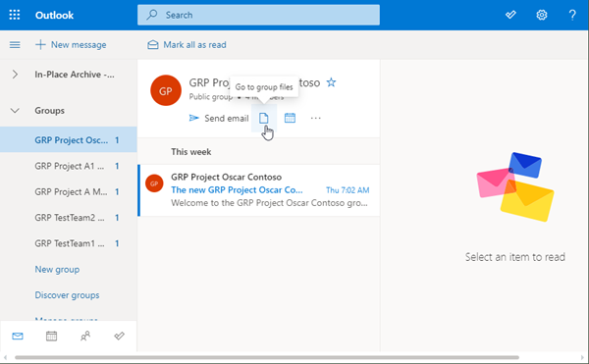
Task: Switch to People module icon at bottom
Action: click(85, 336)
